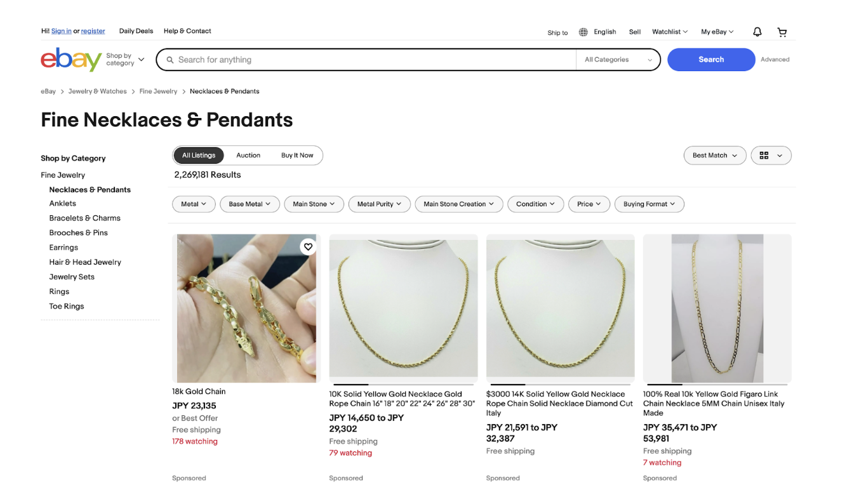This screenshot has height=504, width=866.
Task: Open the Best Match sort dropdown
Action: (714, 156)
